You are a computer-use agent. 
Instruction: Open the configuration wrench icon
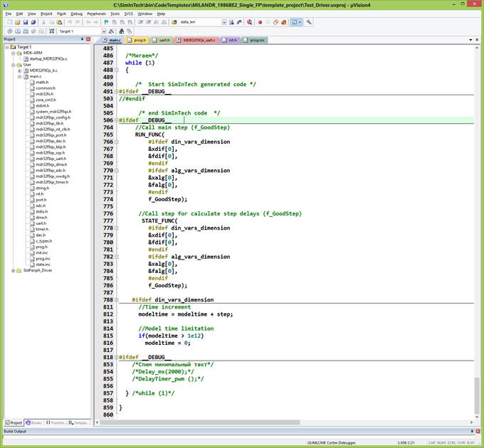pos(309,22)
